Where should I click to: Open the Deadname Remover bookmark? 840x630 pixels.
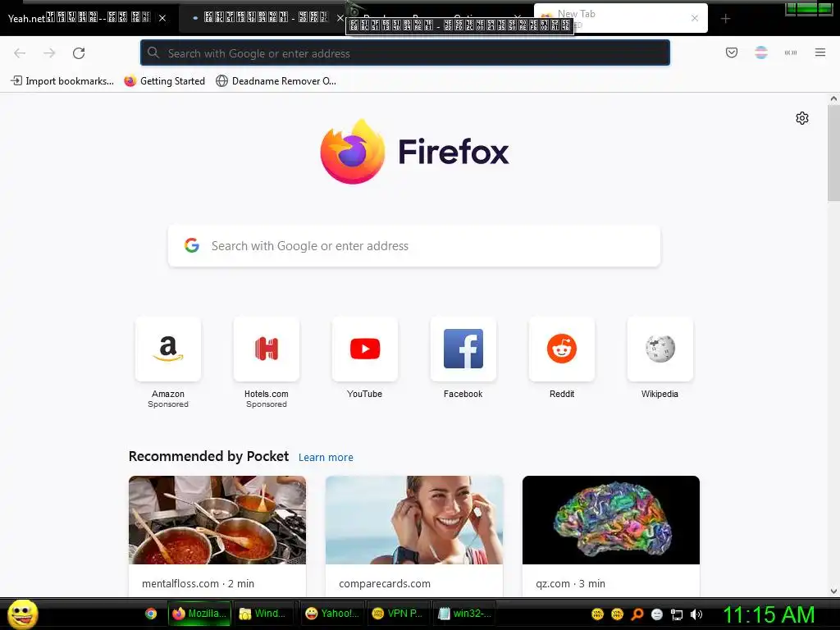(276, 81)
